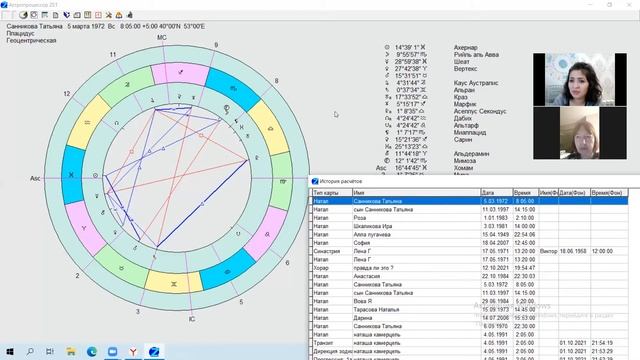Select the Шкаликова Ира row
Screen dimensions: 640x360
(x=470, y=226)
